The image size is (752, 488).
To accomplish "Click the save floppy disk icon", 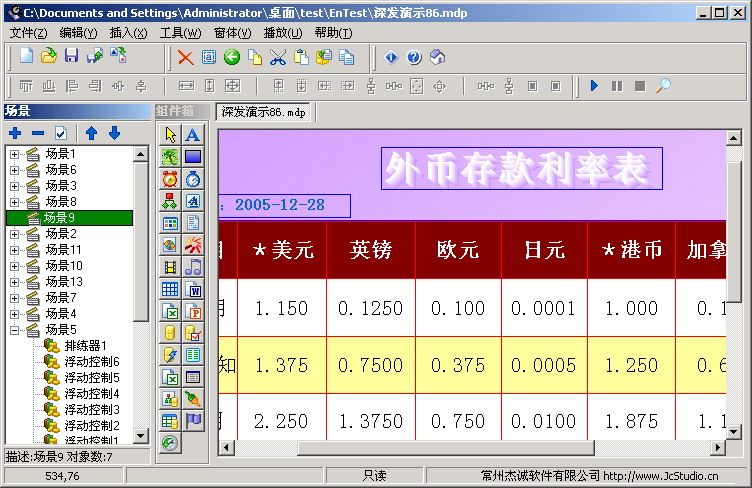I will pos(71,56).
